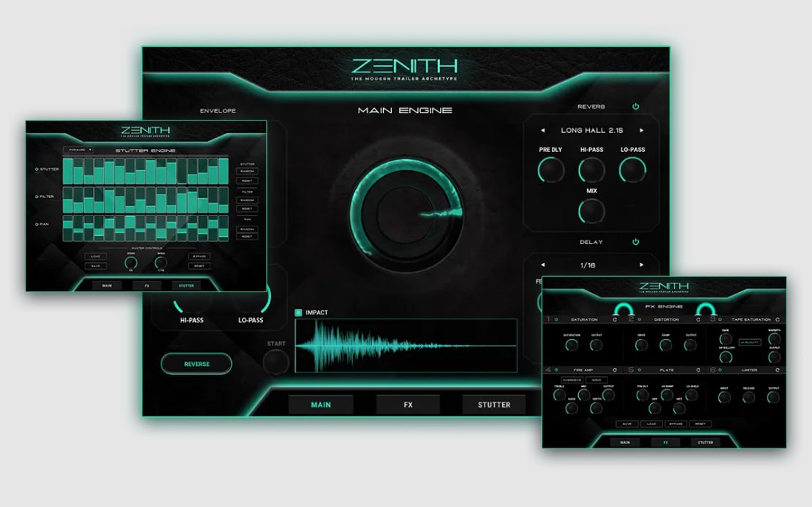Open the Stutter tab in main window
Image resolution: width=812 pixels, height=507 pixels.
(x=494, y=405)
